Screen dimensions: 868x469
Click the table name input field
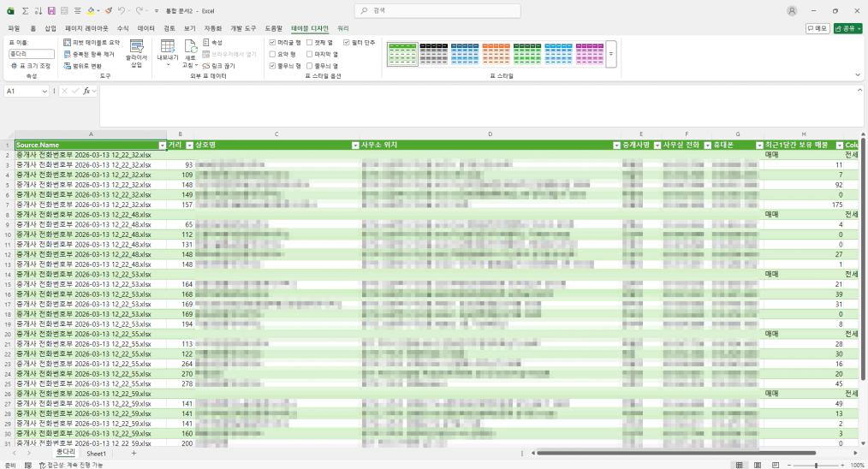pyautogui.click(x=32, y=54)
